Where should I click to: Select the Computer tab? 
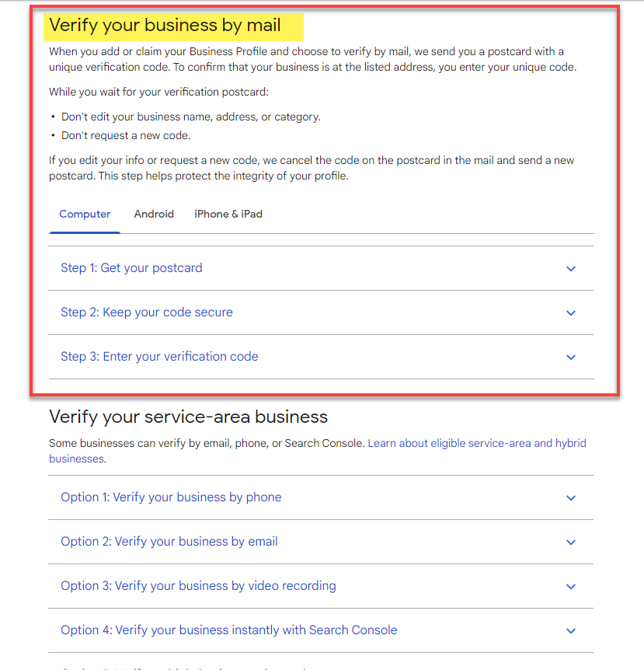[85, 214]
